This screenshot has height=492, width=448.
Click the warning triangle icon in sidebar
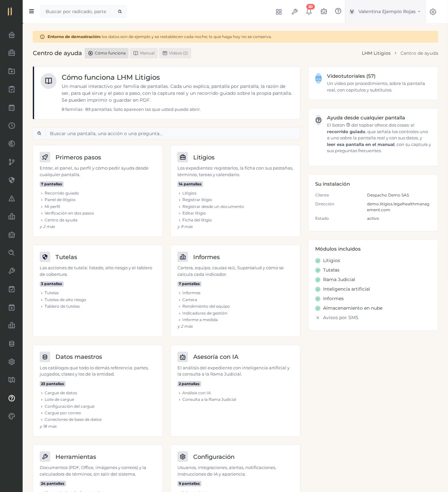[x=11, y=198]
